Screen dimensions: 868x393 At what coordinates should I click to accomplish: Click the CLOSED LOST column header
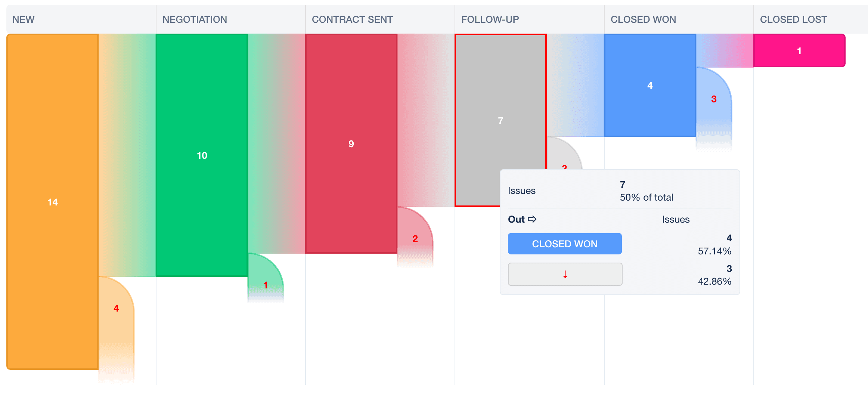[793, 19]
